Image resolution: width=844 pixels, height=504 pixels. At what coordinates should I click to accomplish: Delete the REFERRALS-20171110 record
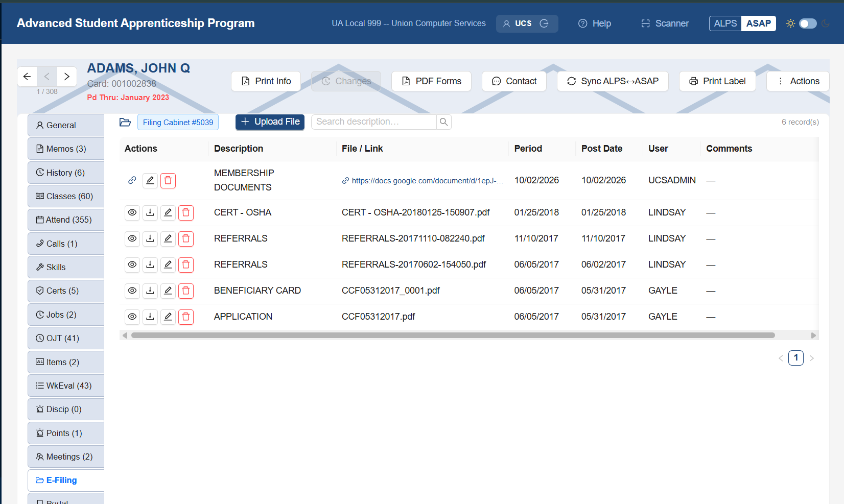pos(186,238)
